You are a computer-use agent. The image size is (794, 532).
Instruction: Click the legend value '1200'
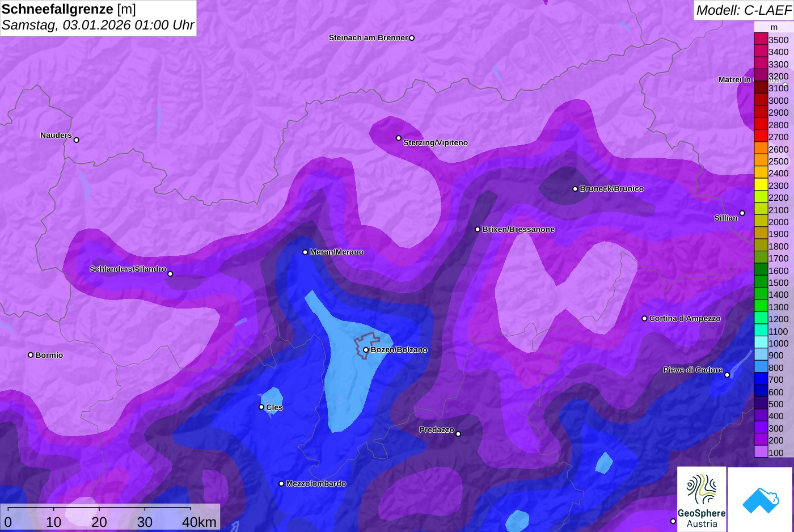point(778,319)
